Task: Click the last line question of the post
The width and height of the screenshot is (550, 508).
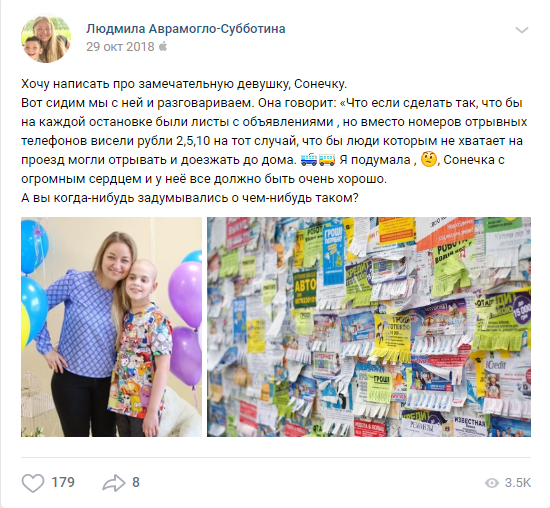Action: click(x=190, y=198)
